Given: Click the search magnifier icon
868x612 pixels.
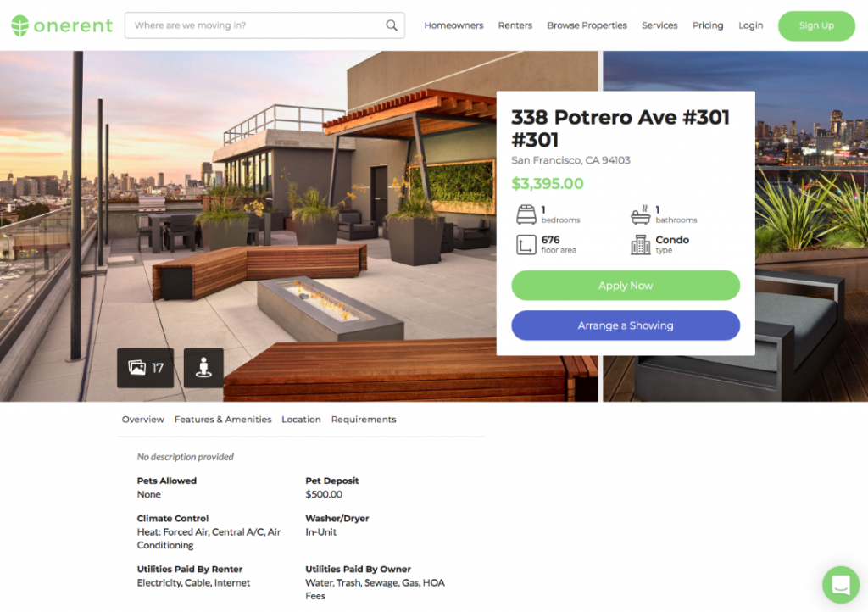Looking at the screenshot, I should pyautogui.click(x=392, y=25).
